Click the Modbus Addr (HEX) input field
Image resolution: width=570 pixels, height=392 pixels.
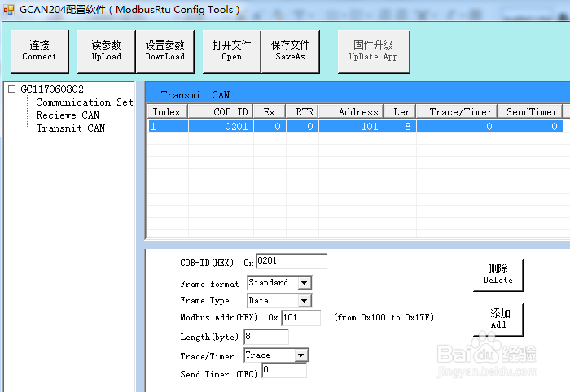(x=301, y=318)
